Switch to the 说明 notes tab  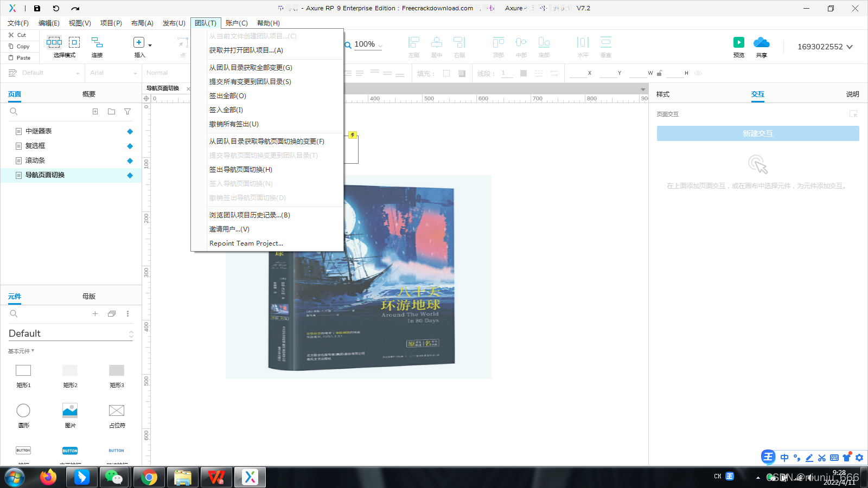[852, 94]
